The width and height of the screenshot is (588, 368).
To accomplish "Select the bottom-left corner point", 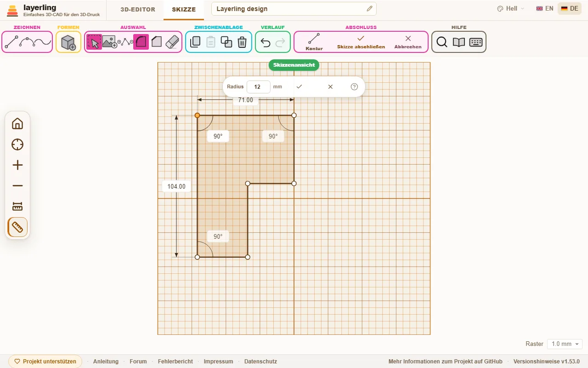I will click(197, 257).
